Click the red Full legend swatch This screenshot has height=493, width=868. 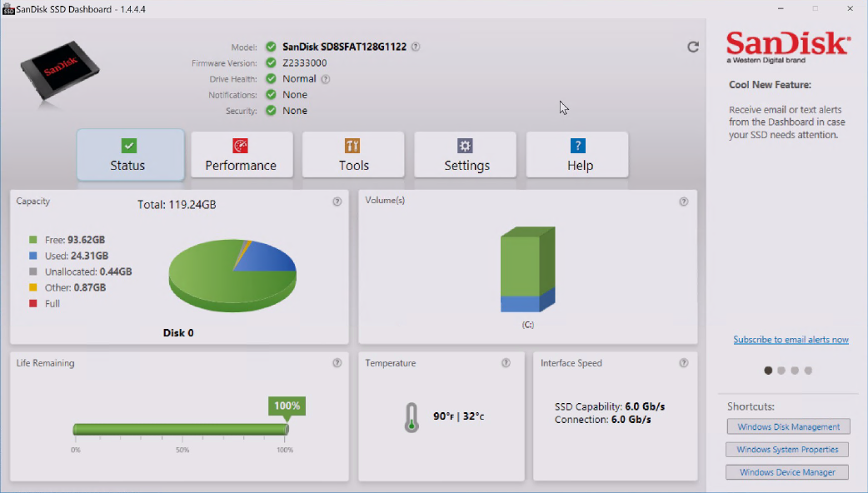[x=33, y=303]
